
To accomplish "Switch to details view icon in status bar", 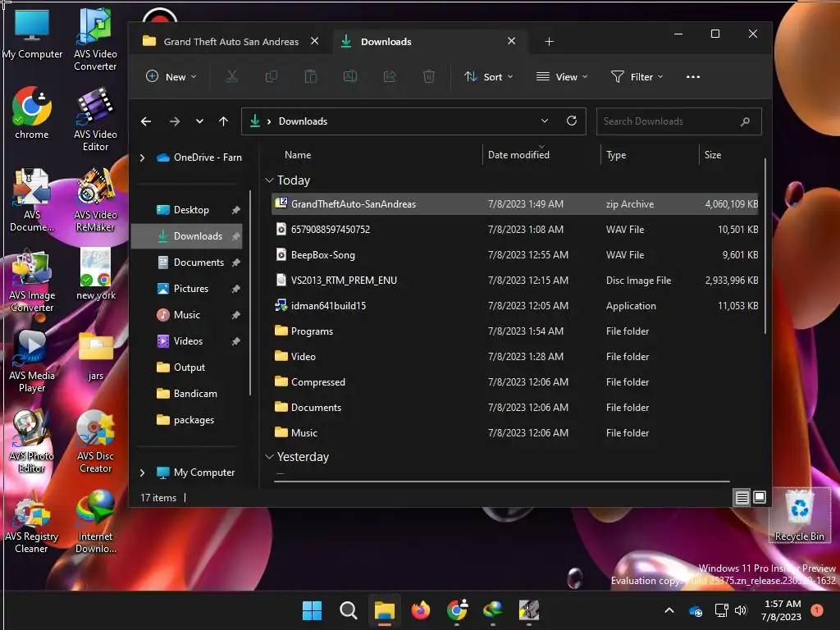I will coord(742,498).
